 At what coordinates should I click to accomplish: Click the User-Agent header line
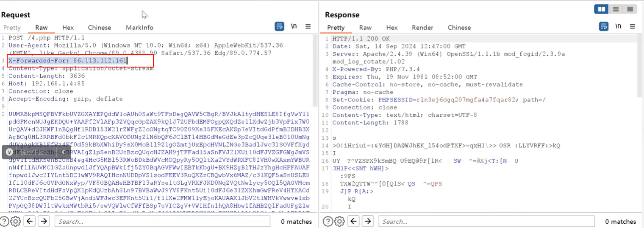(x=146, y=49)
